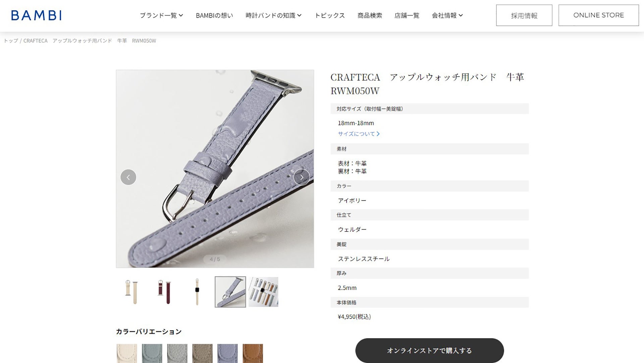Show the next product image
The width and height of the screenshot is (644, 363).
click(302, 177)
